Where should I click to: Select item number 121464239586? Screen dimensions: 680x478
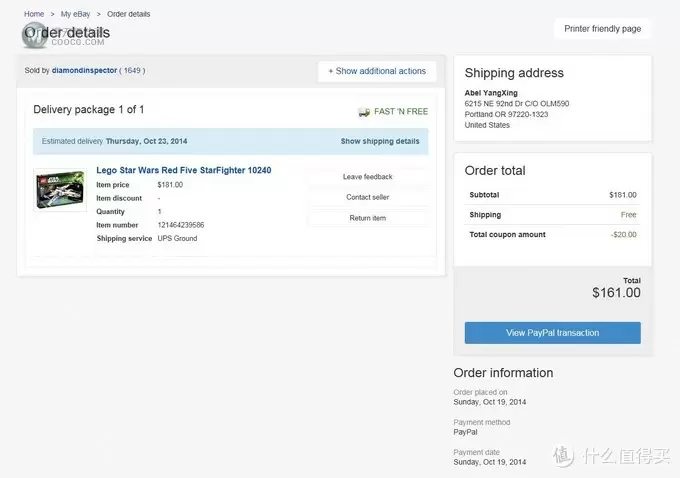[x=180, y=225]
